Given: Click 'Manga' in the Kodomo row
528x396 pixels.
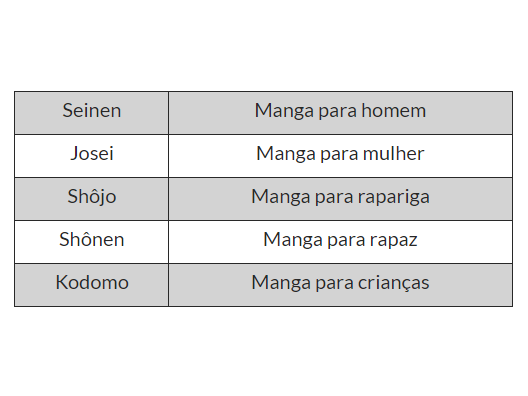Looking at the screenshot, I should 281,284.
